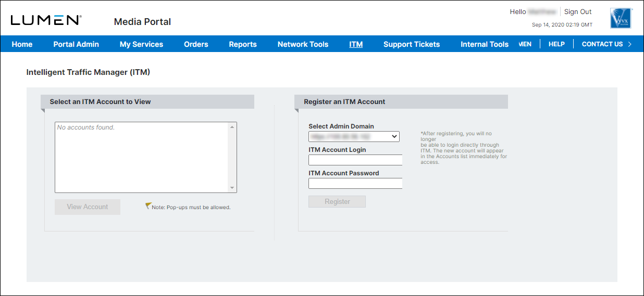
Task: Go to My Services
Action: [141, 44]
